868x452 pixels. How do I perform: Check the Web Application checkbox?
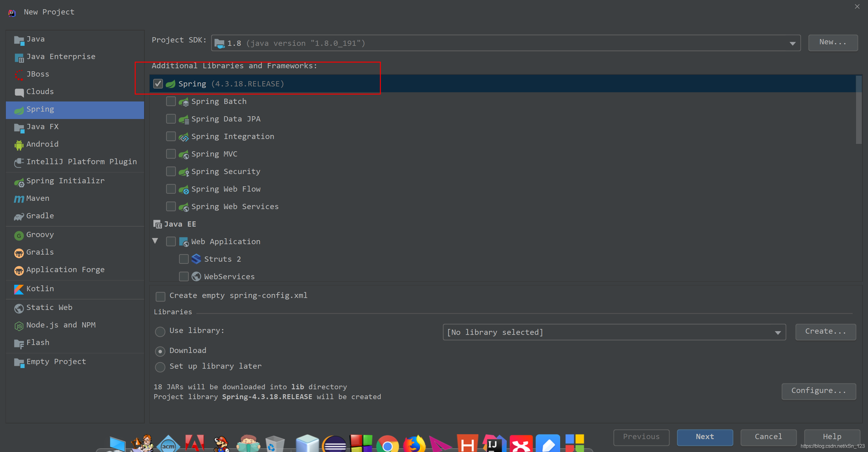171,241
